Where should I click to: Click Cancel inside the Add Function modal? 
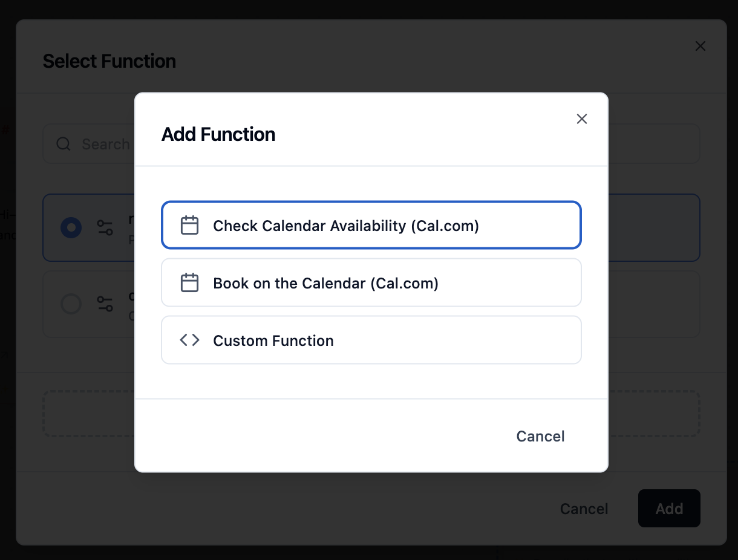coord(540,435)
